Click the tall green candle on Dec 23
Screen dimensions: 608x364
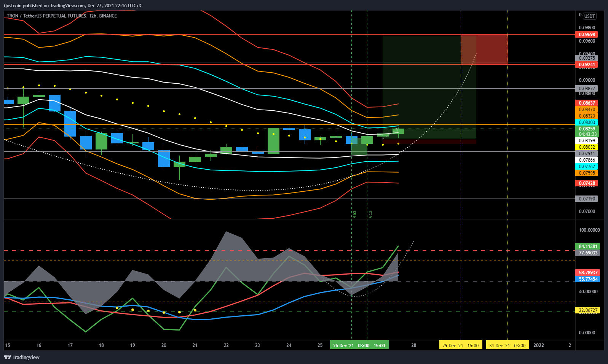pos(273,141)
